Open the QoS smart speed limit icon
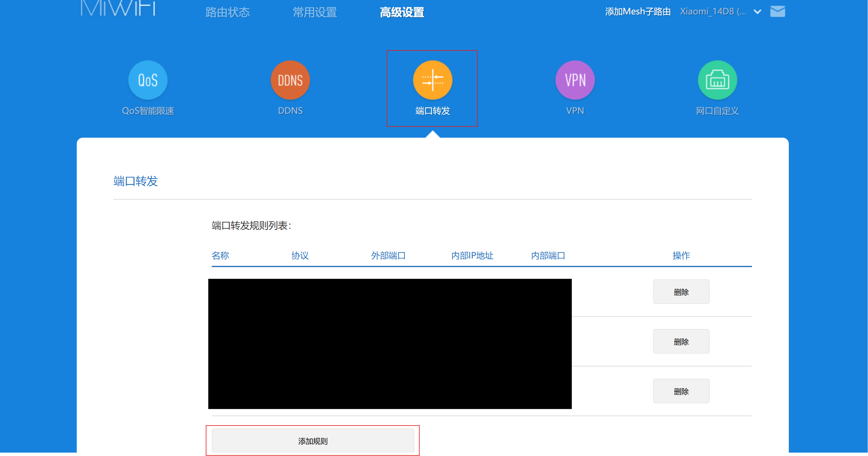868x456 pixels. [x=148, y=80]
